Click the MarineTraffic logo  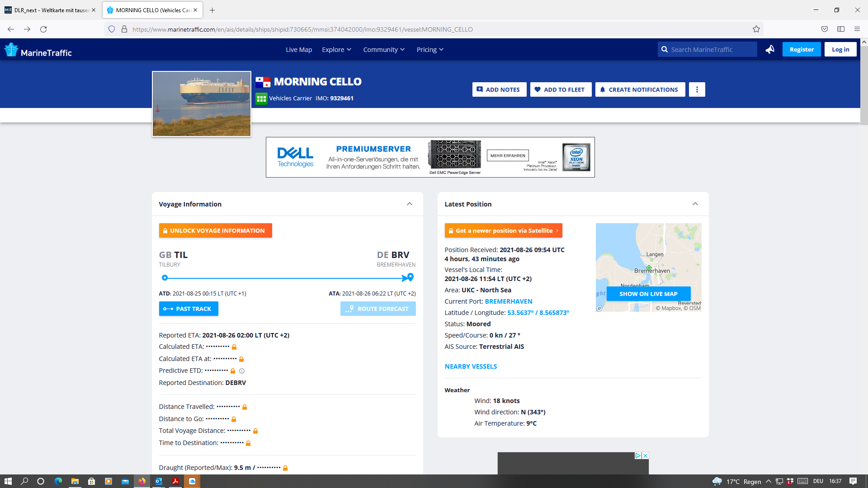pos(38,50)
